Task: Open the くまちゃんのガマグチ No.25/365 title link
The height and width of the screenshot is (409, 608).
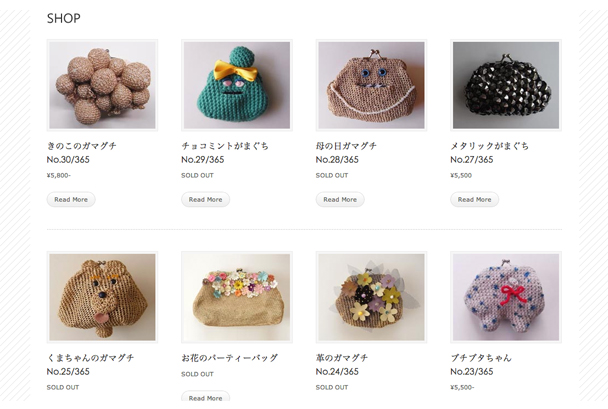Action: (90, 364)
